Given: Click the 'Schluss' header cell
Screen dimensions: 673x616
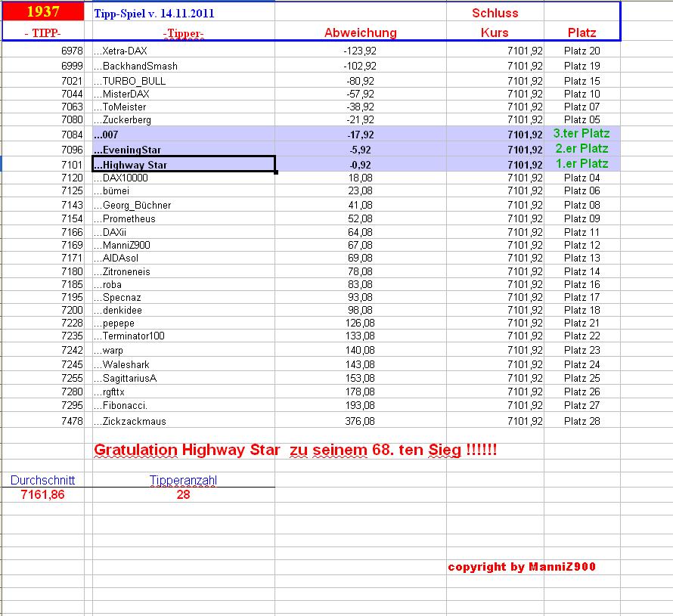Looking at the screenshot, I should pyautogui.click(x=495, y=13).
